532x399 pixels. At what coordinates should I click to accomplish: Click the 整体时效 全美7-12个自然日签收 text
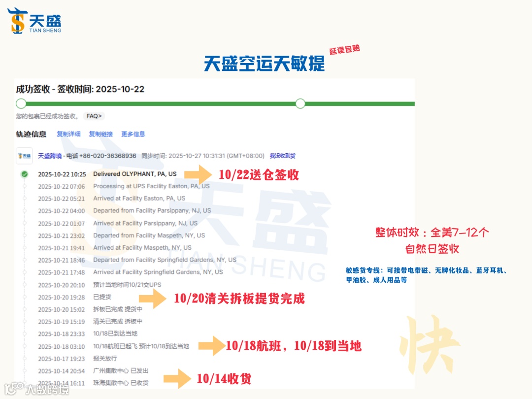(x=432, y=240)
